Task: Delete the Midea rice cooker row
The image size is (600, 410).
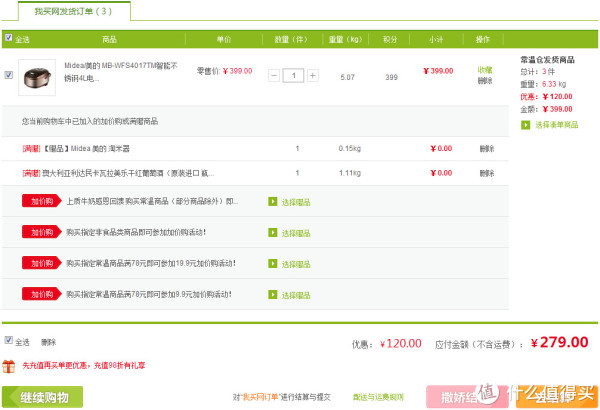Action: click(485, 80)
